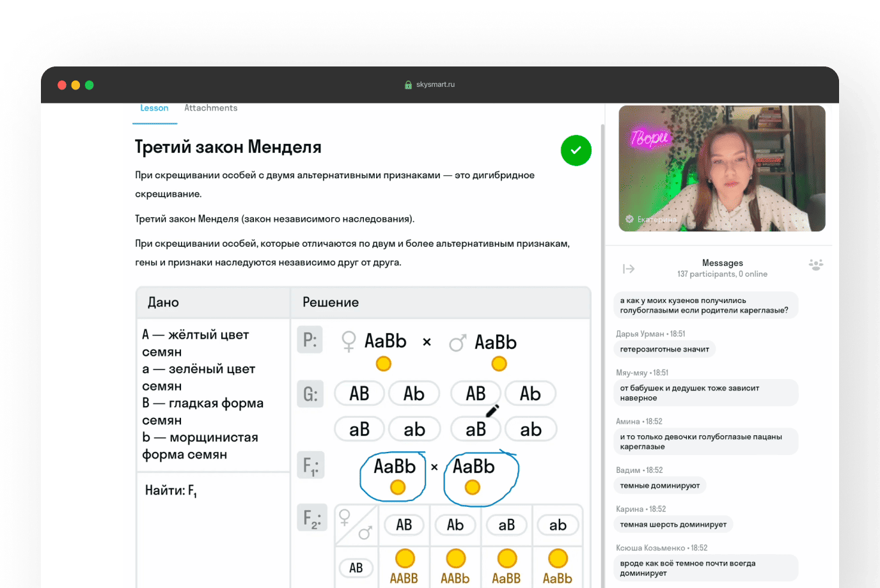Click sender name "Мяу-мяу"

pos(632,373)
